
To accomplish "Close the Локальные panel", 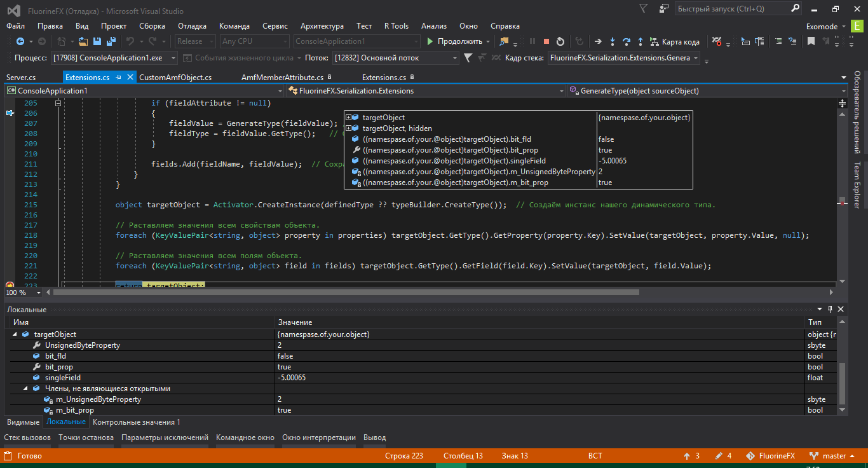I will click(841, 309).
